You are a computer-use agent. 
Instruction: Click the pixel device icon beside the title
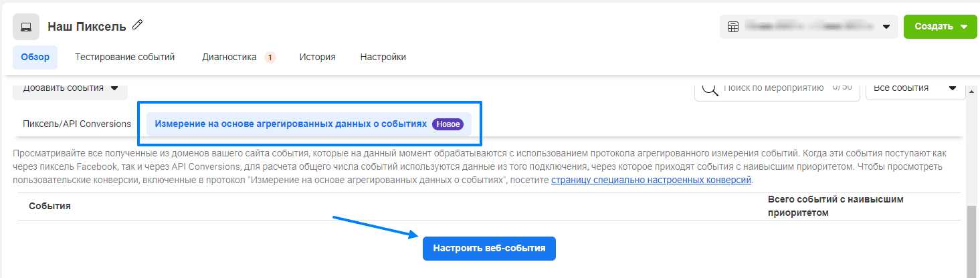point(26,27)
